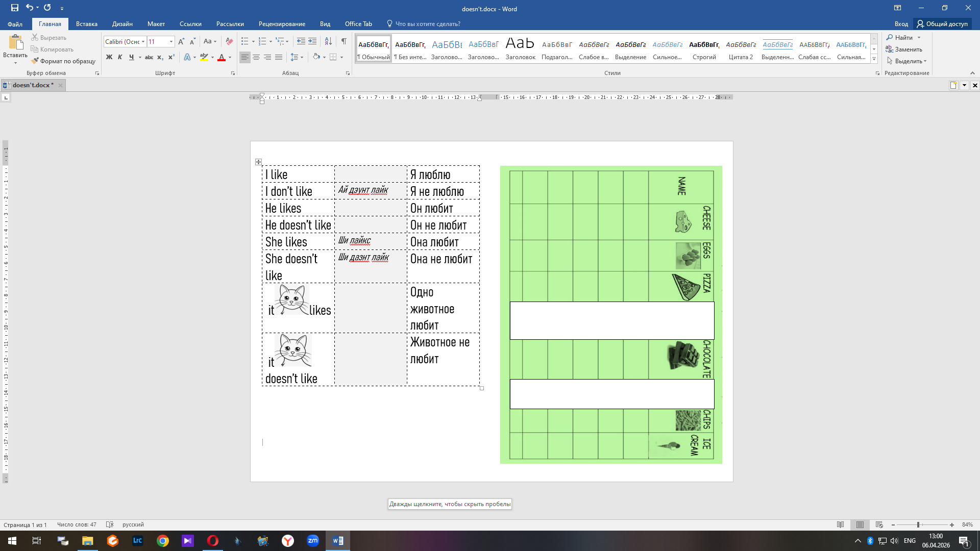Click the text highlight color button

click(204, 57)
